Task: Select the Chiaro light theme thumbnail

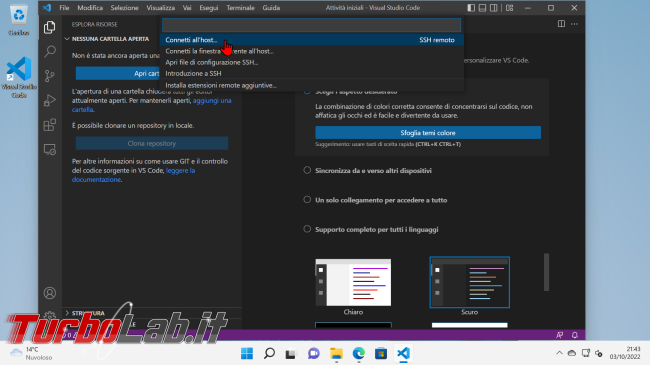Action: pyautogui.click(x=353, y=282)
